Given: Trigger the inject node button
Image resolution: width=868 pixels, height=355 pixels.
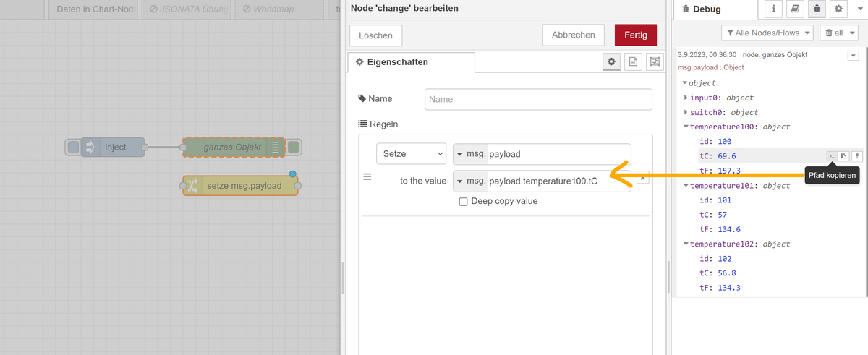Looking at the screenshot, I should 73,147.
